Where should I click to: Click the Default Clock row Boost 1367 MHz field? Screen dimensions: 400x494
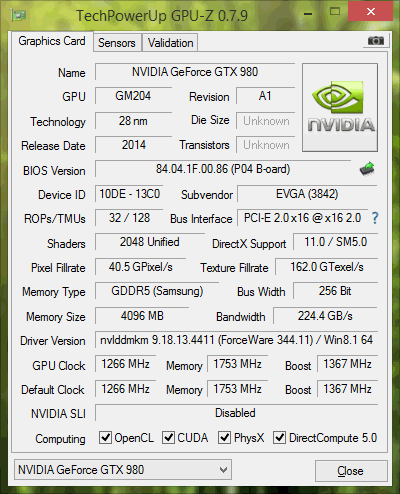[x=347, y=389]
